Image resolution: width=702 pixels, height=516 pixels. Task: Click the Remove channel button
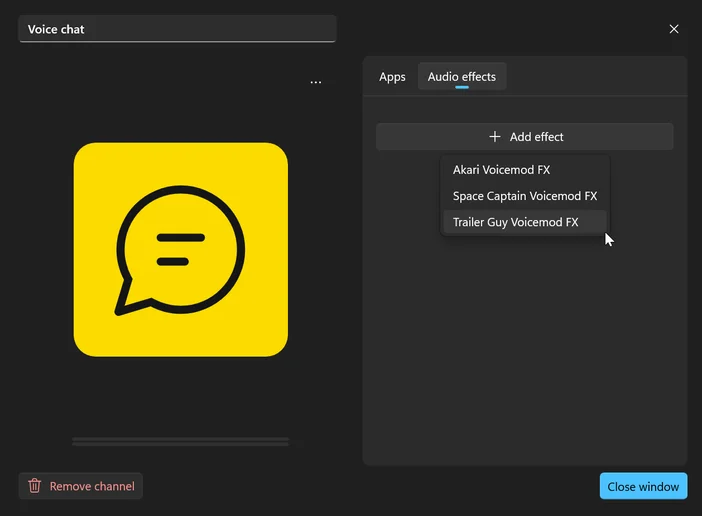(81, 486)
